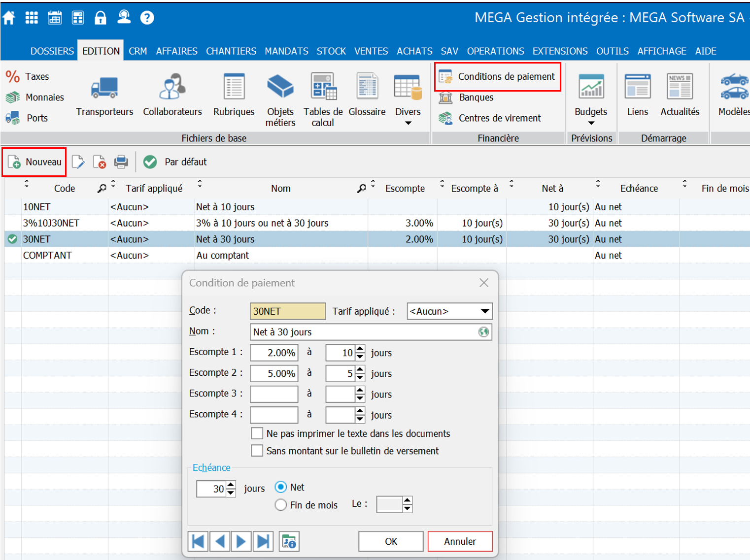Click the delete record toolbar icon
This screenshot has width=750, height=560.
tap(100, 162)
